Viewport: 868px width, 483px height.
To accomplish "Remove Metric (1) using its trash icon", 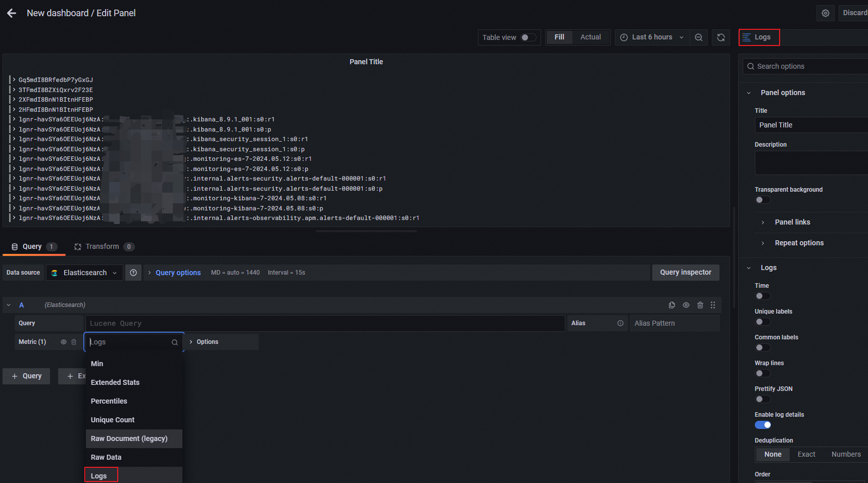I will [74, 342].
